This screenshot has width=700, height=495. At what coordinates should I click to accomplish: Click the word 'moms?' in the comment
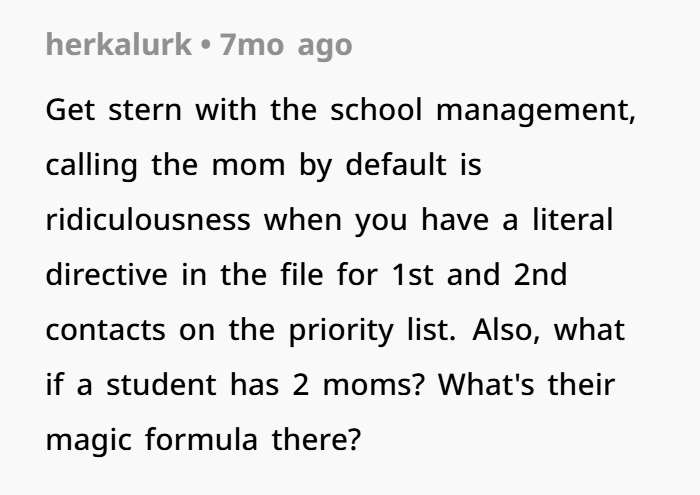coord(373,385)
